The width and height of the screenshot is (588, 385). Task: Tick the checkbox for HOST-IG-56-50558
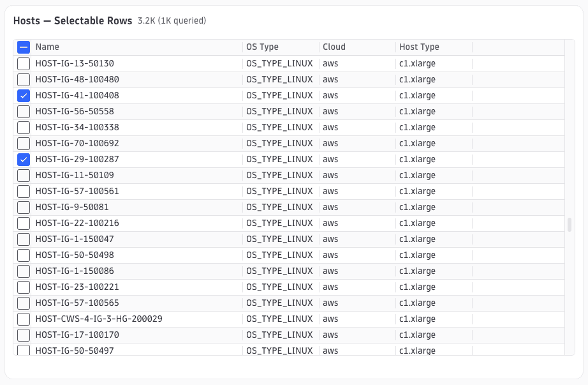coord(24,112)
